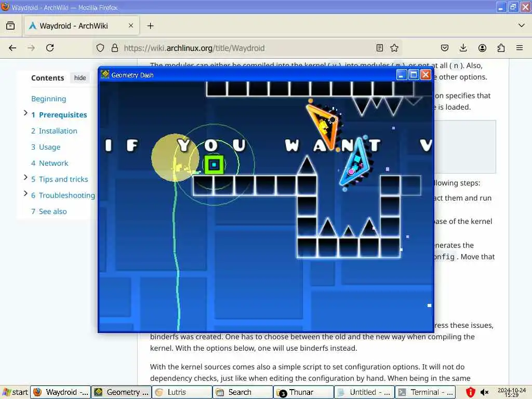Select the Waydroid - ArchWiki tab
532x399 pixels.
pyautogui.click(x=82, y=26)
